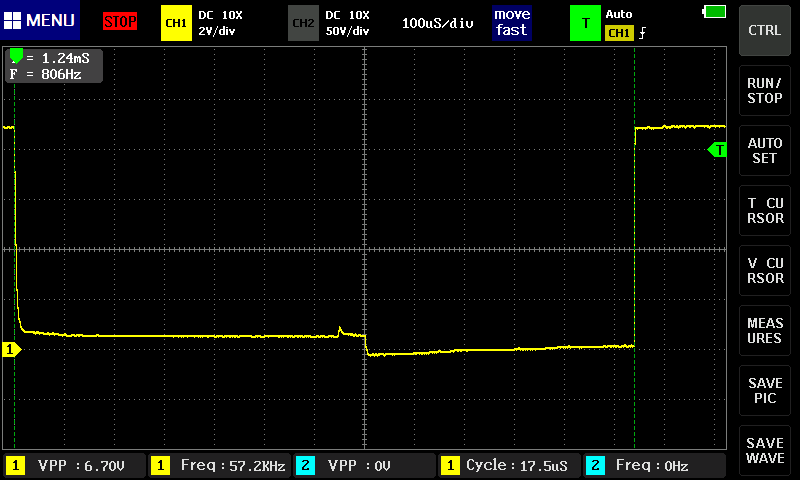Click the yellow 1 badge beside VPP 6.70V

coord(15,465)
